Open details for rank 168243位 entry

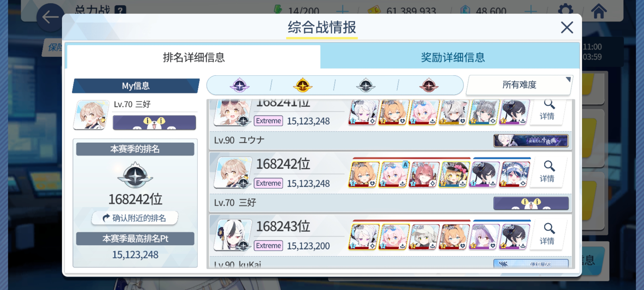click(547, 234)
